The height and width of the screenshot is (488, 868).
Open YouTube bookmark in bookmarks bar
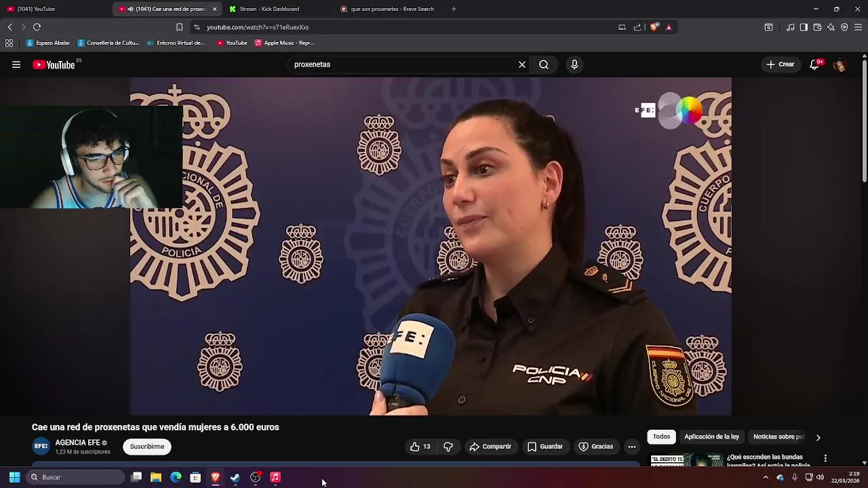coord(232,43)
